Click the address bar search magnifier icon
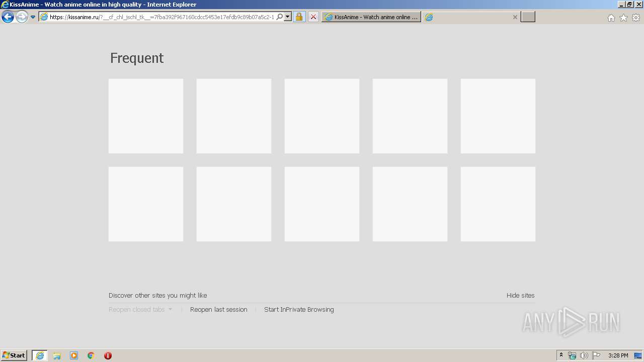The height and width of the screenshot is (362, 644). click(280, 17)
